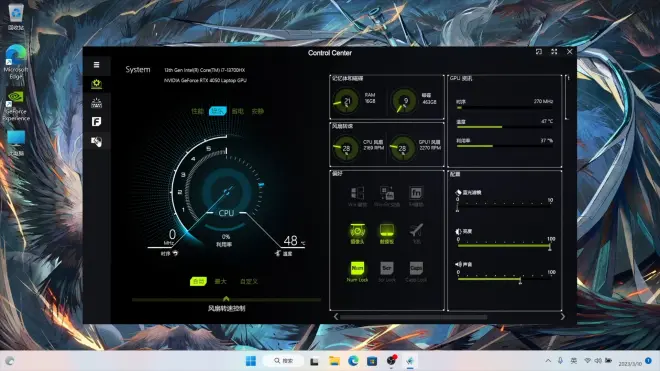Open the This PC desktop icon

(x=16, y=143)
